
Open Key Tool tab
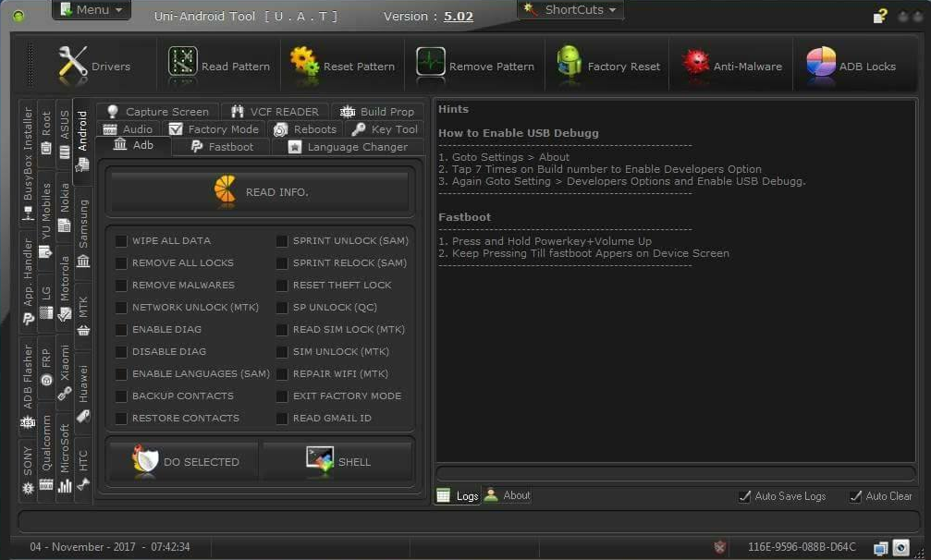tap(385, 129)
